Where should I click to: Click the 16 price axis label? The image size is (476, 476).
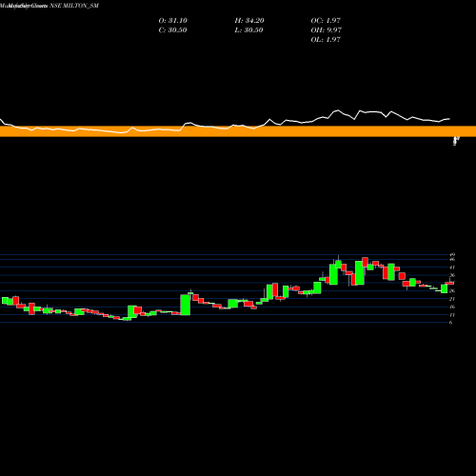452,307
